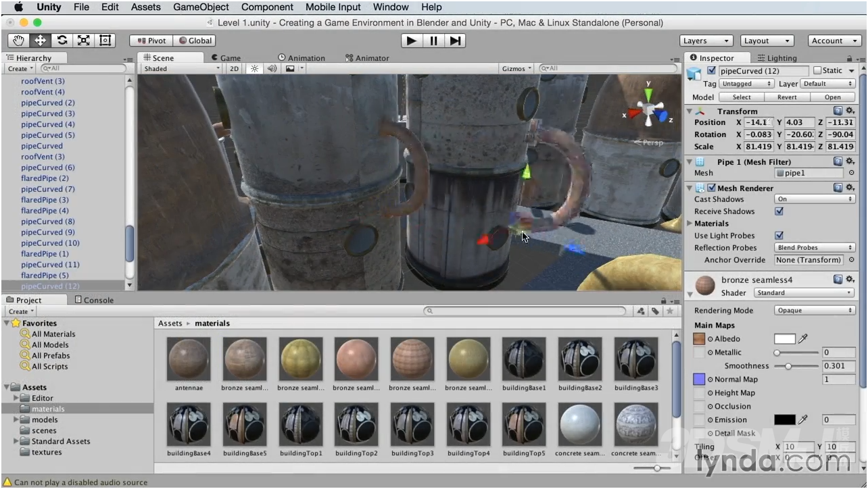The image size is (868, 489).
Task: Open the GameObject menu
Action: coord(201,7)
